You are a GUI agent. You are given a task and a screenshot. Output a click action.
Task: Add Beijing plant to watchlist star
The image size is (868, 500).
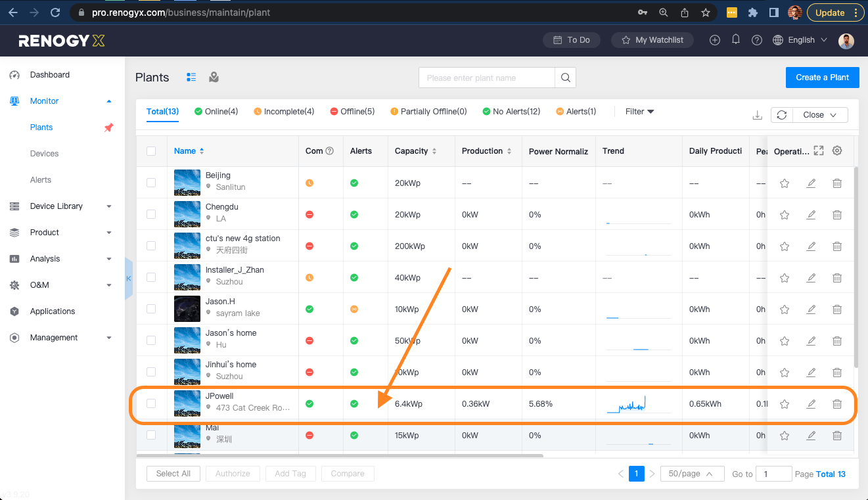(785, 183)
